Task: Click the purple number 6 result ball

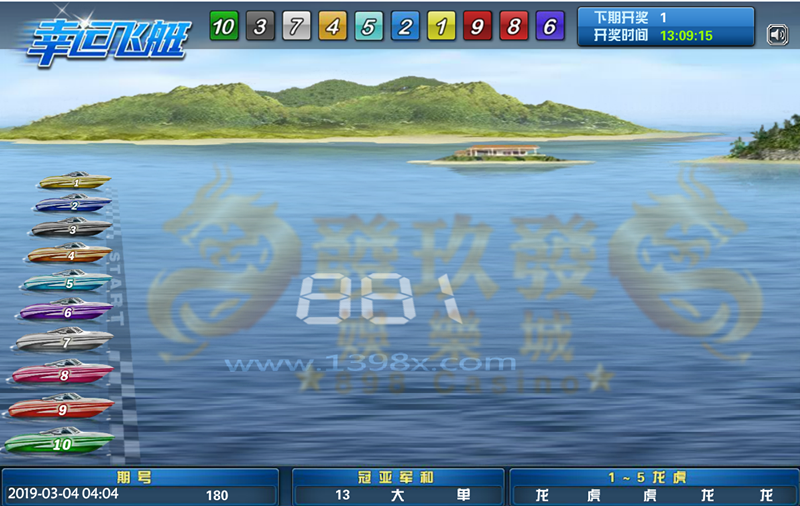Action: (x=550, y=26)
